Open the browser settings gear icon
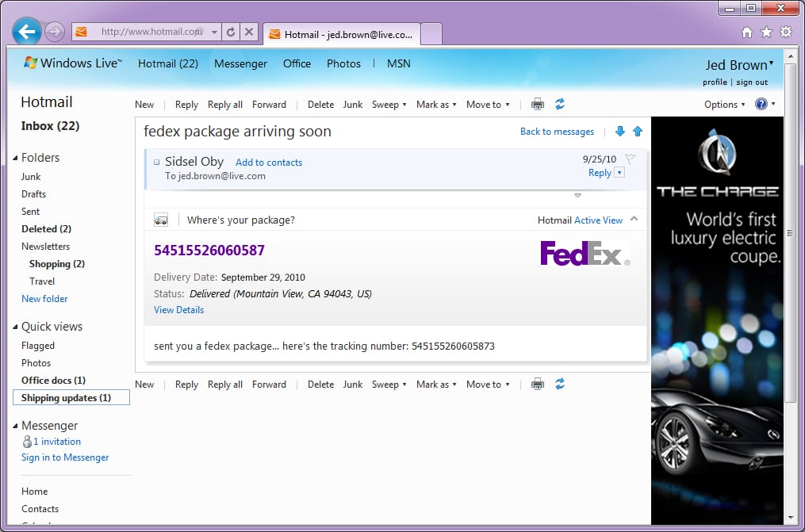805x532 pixels. click(x=786, y=32)
